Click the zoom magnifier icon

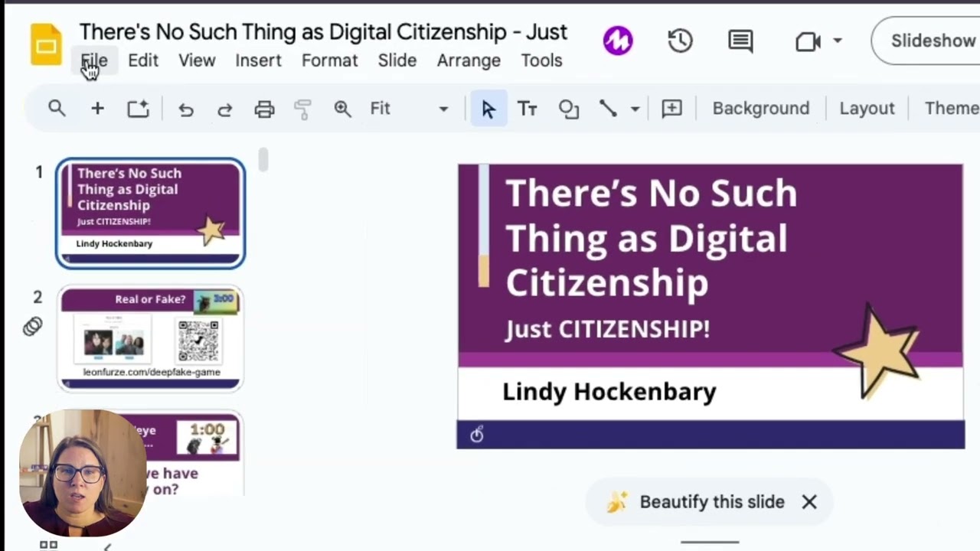coord(342,109)
